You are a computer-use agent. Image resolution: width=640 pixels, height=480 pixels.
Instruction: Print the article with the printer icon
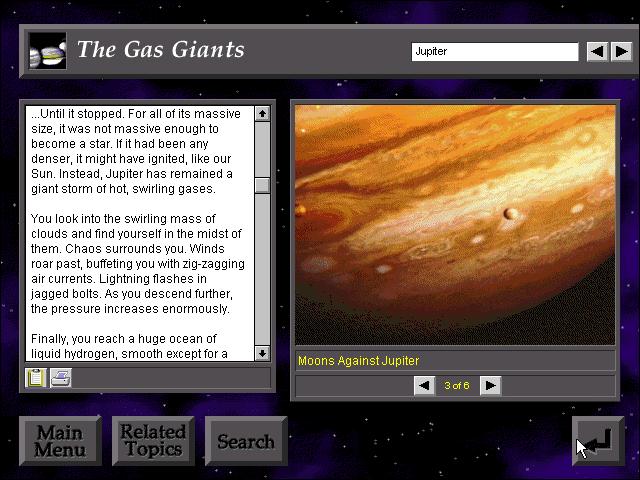(x=61, y=377)
